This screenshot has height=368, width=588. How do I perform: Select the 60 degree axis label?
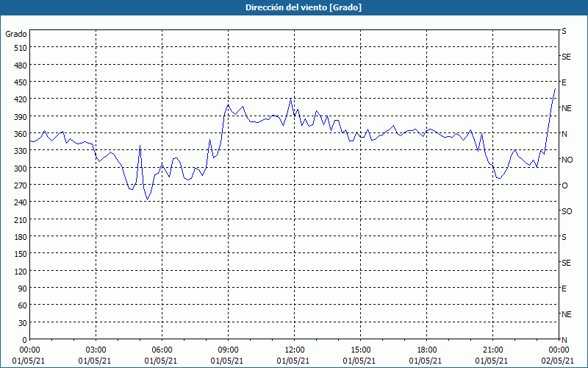pos(23,305)
